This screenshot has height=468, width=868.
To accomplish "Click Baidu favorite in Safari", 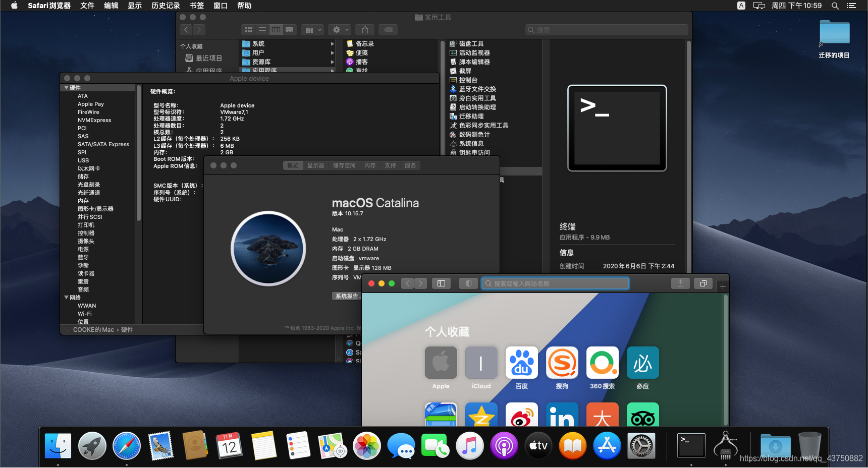I will tap(522, 363).
